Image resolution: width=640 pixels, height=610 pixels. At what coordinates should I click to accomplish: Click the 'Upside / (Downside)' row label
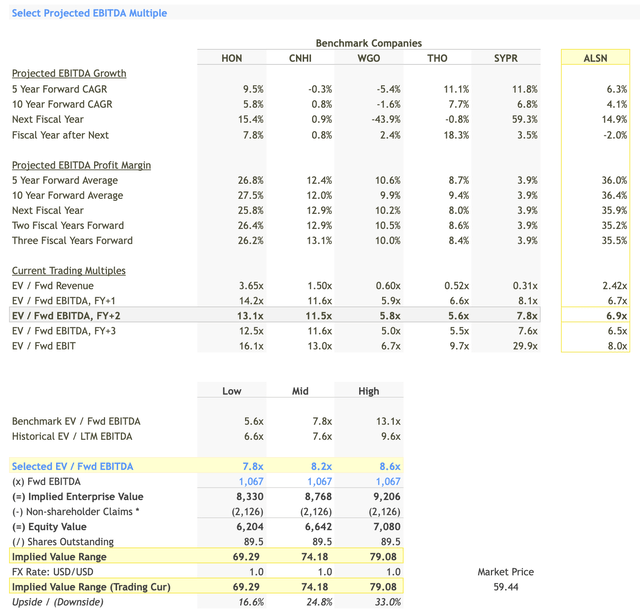tap(58, 602)
